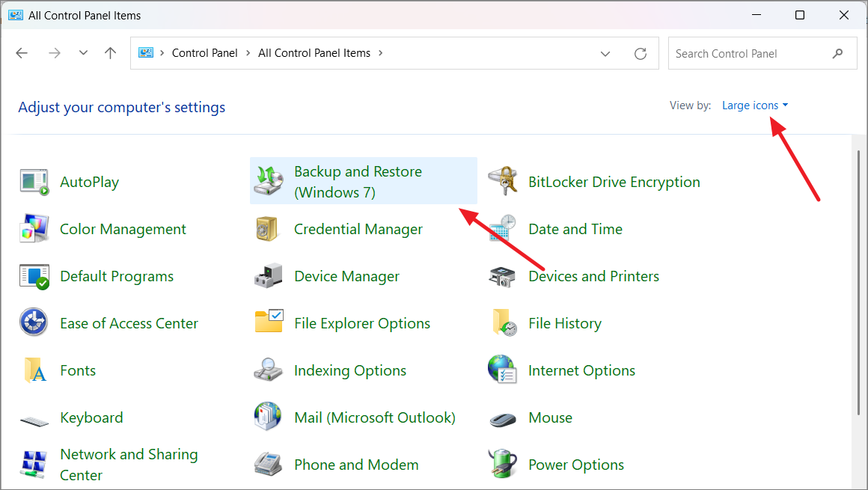
Task: Open the Color Management monitor icon
Action: click(x=34, y=229)
